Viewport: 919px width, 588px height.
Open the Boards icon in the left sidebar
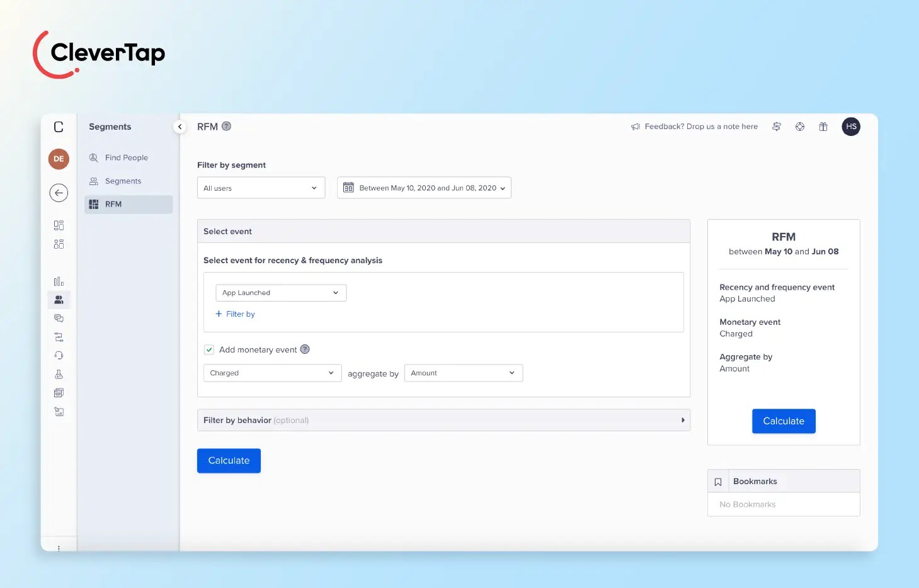[x=59, y=225]
